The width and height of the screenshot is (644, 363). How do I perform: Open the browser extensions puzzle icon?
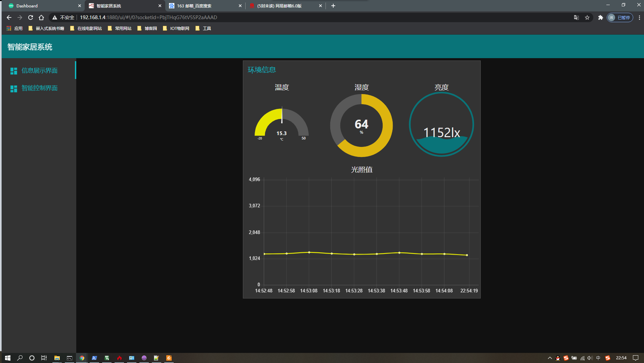[x=601, y=17]
